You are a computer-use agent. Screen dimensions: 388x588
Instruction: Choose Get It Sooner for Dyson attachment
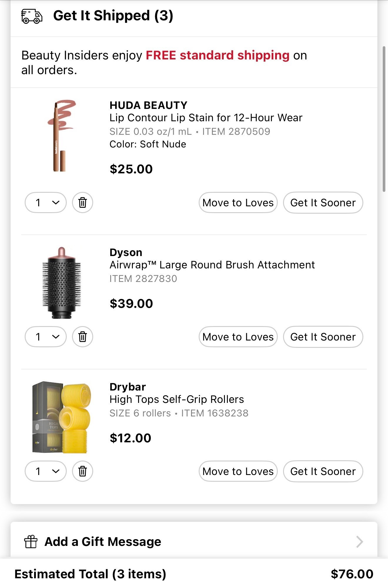pos(323,337)
